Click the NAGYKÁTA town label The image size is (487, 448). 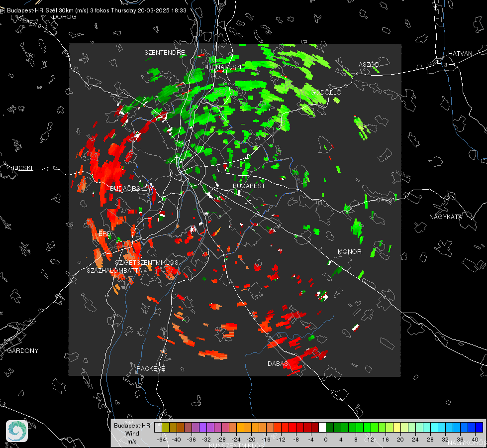(445, 217)
